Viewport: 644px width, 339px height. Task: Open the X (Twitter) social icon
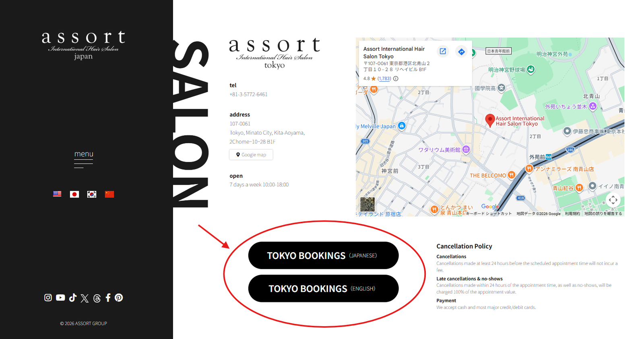85,298
